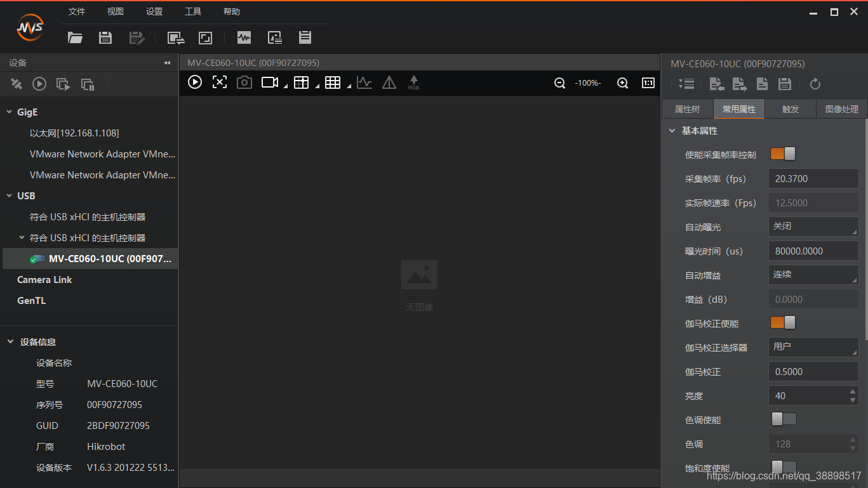
Task: Toggle 色调使能 switch
Action: tap(784, 419)
